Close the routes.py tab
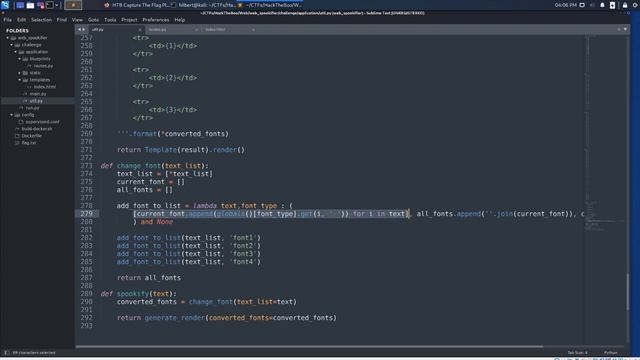 tap(196, 29)
